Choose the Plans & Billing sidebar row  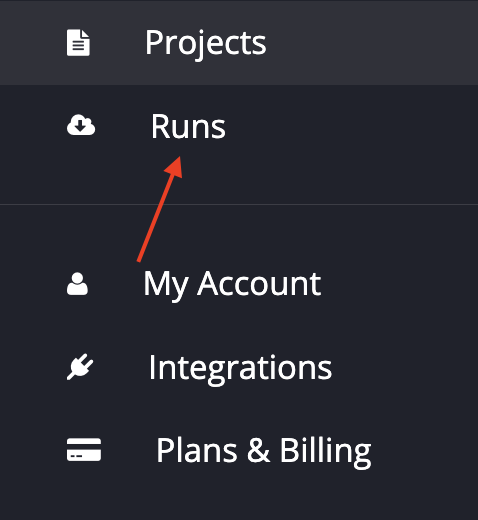(239, 450)
